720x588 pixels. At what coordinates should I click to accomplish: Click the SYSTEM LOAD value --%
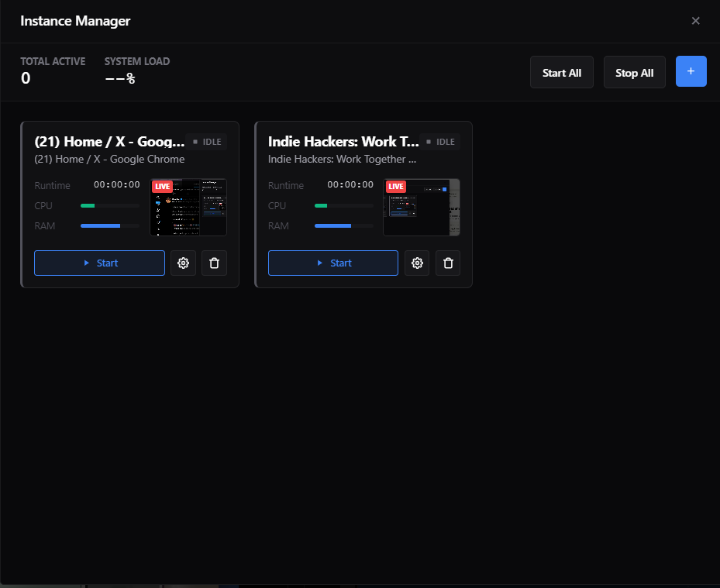click(x=120, y=79)
